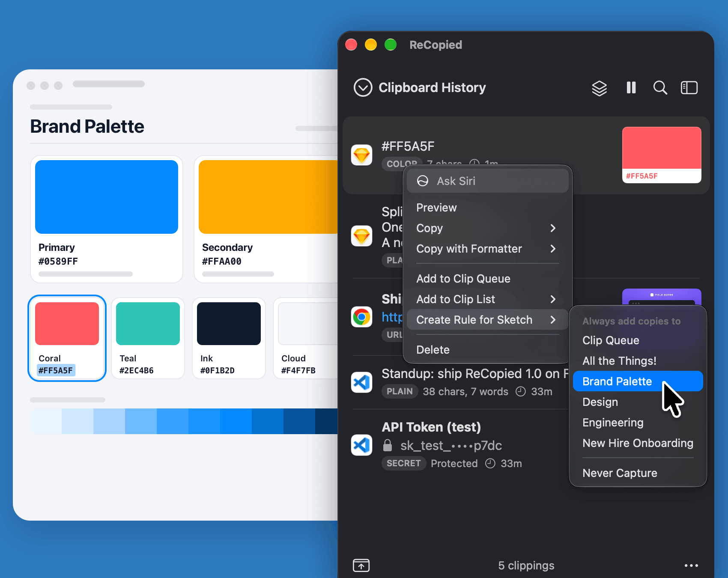The image size is (728, 578).
Task: Choose Delete from the context menu
Action: click(x=487, y=350)
